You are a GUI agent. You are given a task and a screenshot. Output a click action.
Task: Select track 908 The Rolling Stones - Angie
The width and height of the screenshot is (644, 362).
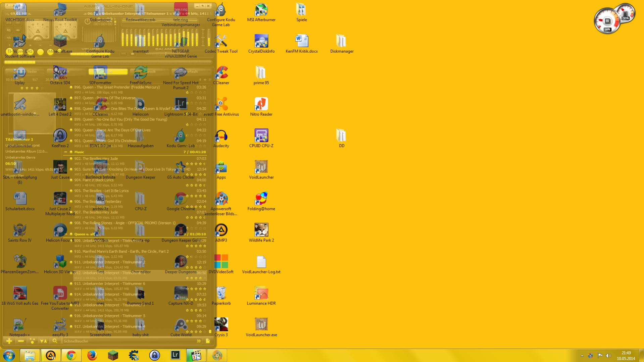click(x=138, y=225)
